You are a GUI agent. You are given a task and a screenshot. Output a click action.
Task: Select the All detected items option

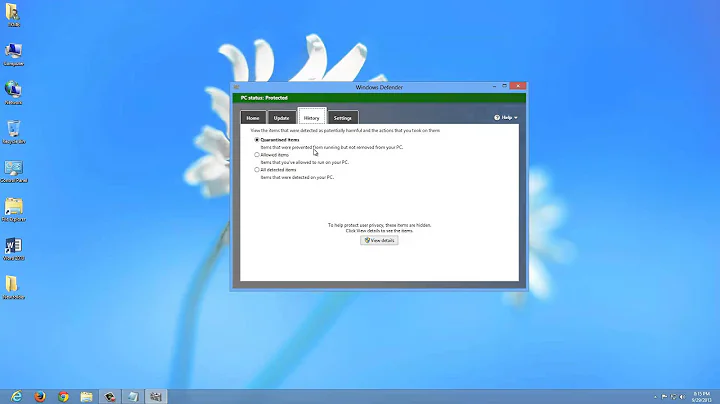257,169
